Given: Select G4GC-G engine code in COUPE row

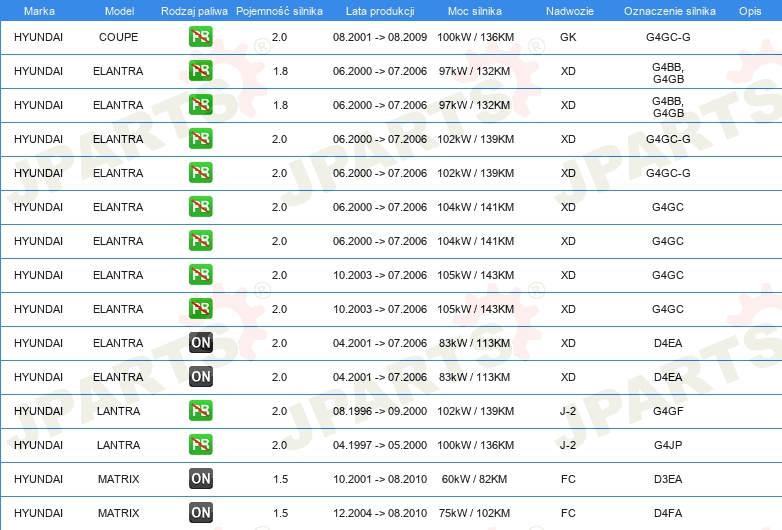Looking at the screenshot, I should 668,37.
